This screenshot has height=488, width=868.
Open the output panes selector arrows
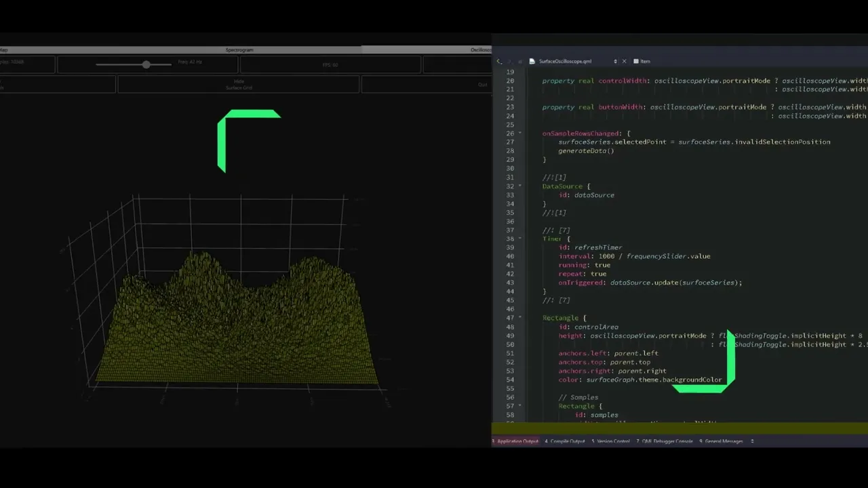(x=752, y=441)
